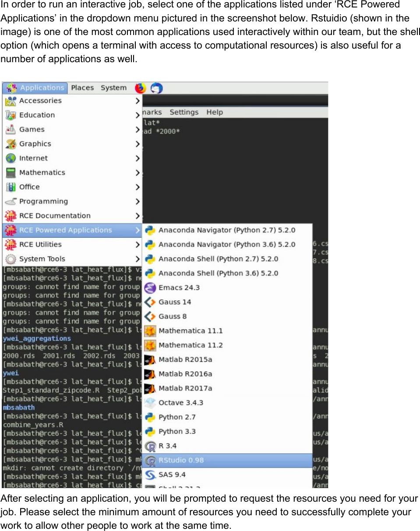
Task: Click the Programming category icon
Action: coord(11,202)
